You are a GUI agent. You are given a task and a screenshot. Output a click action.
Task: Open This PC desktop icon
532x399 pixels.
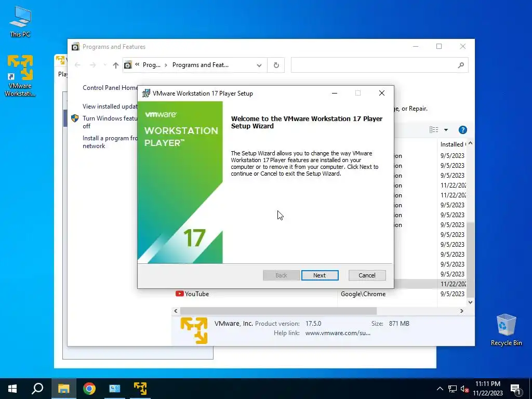tap(20, 22)
